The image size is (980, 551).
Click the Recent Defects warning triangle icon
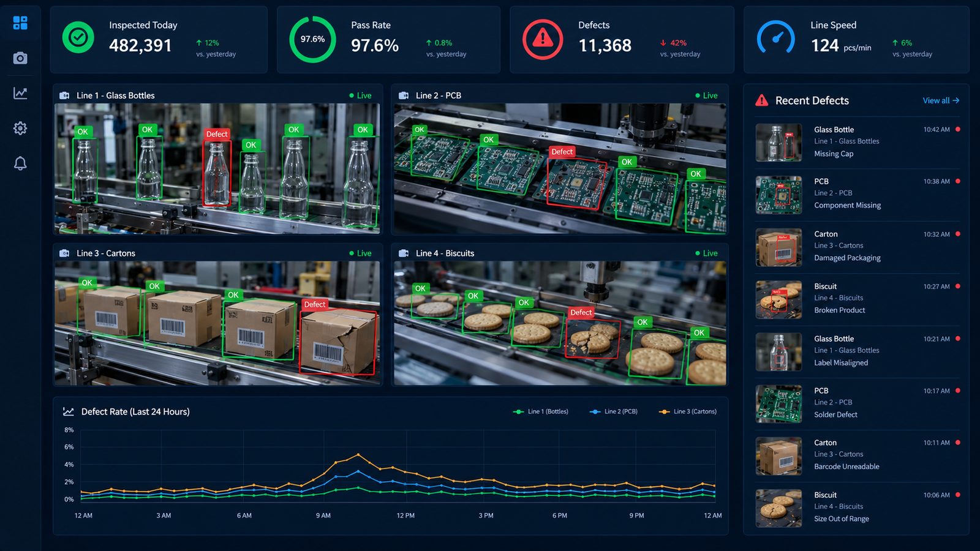tap(761, 100)
